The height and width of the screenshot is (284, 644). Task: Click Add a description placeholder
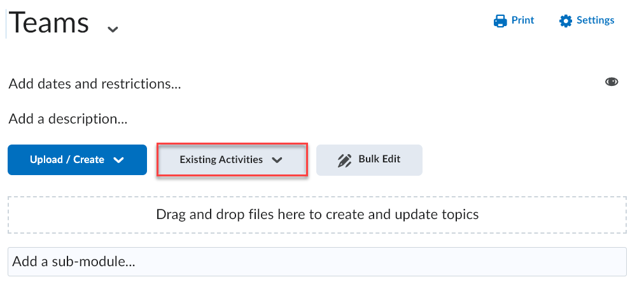point(68,119)
